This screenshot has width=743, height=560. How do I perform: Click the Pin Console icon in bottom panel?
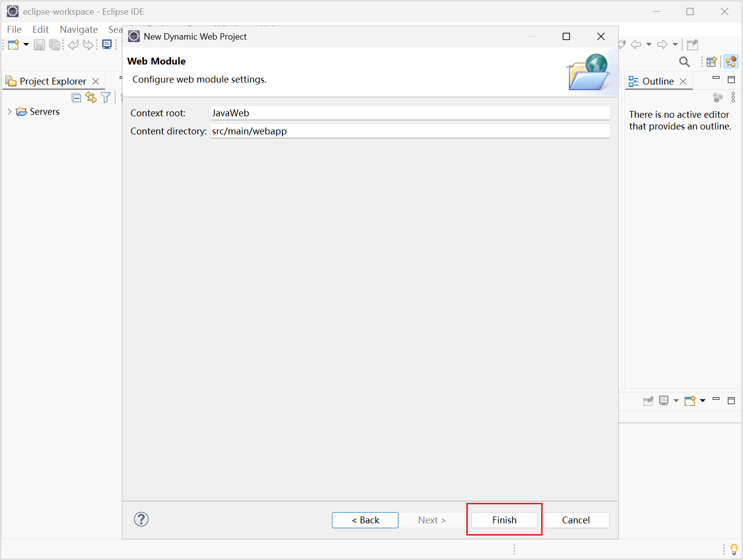[x=648, y=401]
